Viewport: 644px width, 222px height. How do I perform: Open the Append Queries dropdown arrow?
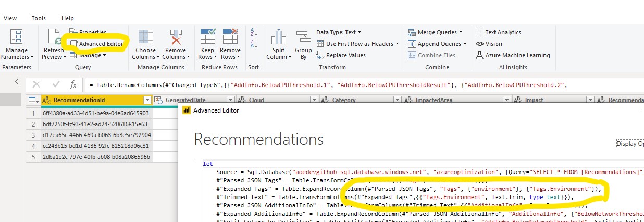point(465,44)
